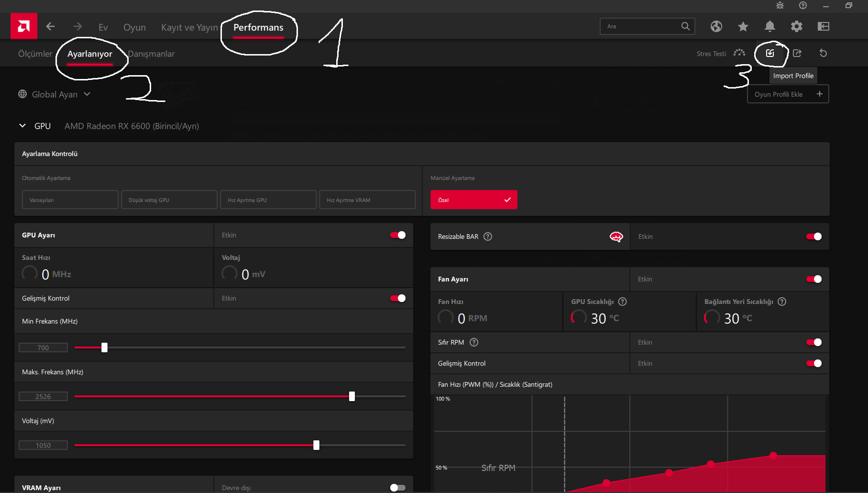
Task: Toggle the GPU Ayarı switch
Action: click(x=398, y=235)
